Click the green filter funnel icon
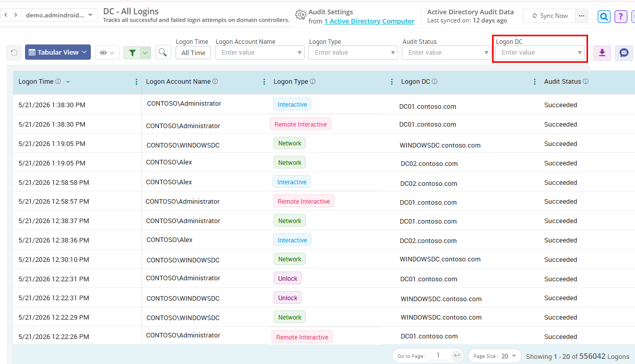The image size is (635, 364). coord(132,52)
